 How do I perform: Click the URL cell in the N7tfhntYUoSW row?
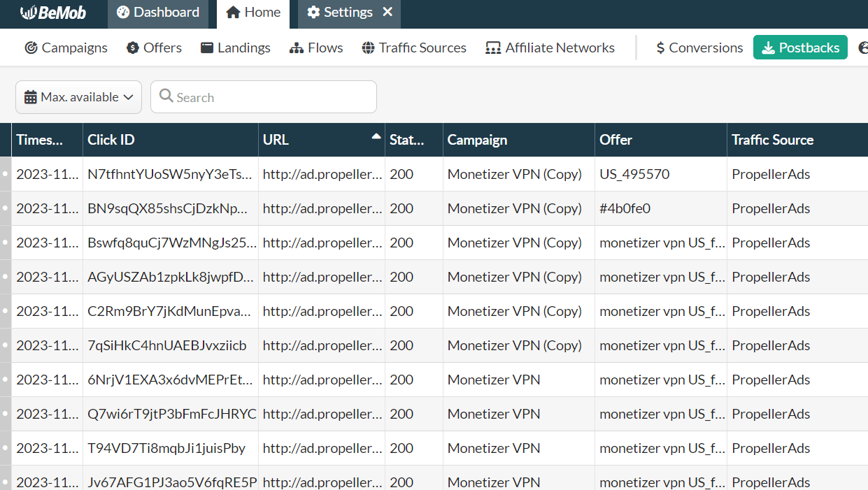tap(322, 174)
